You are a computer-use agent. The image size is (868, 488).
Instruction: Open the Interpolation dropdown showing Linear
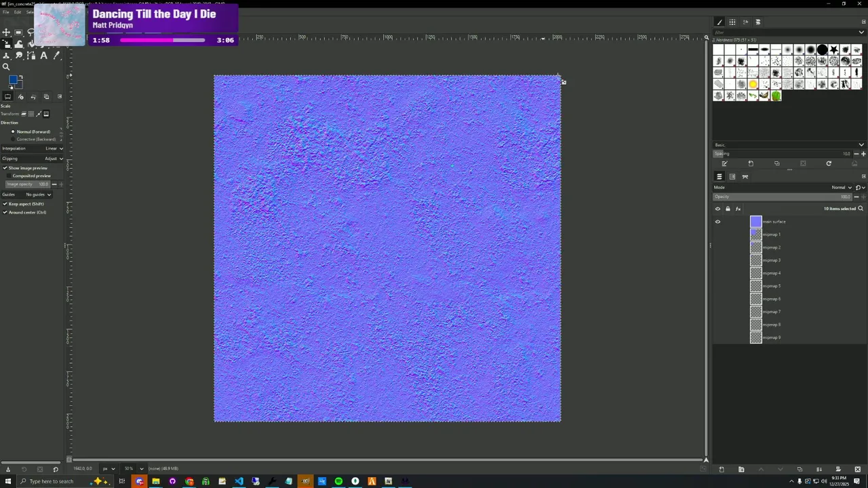[33, 148]
